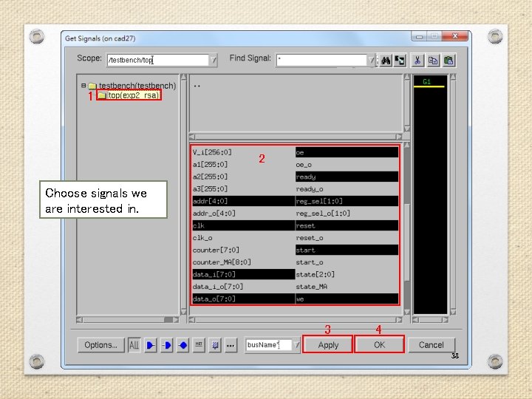Select the counter[7:0] signal
This screenshot has width=532, height=399.
tap(244, 250)
